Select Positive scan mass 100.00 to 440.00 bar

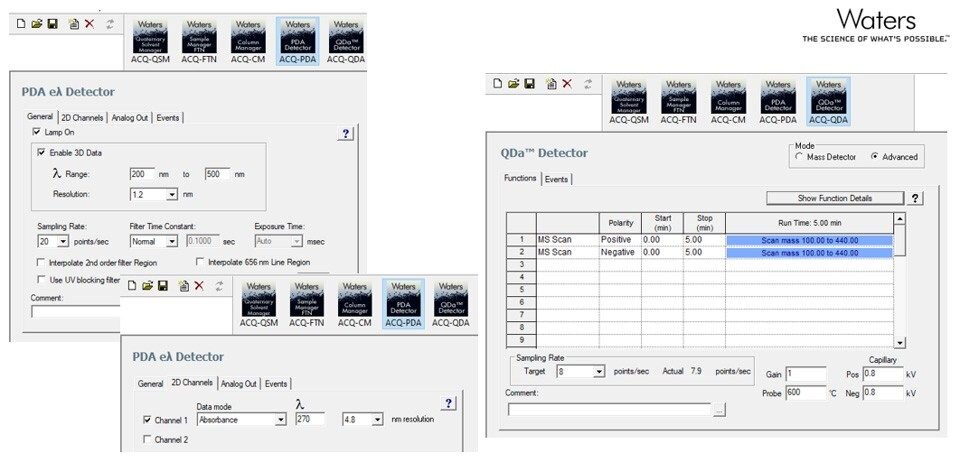point(809,240)
